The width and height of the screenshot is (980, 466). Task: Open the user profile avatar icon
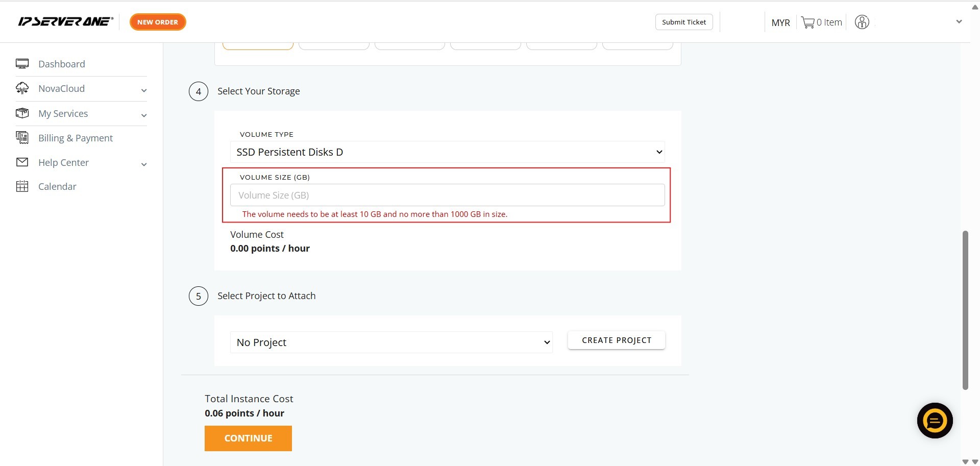click(x=862, y=22)
